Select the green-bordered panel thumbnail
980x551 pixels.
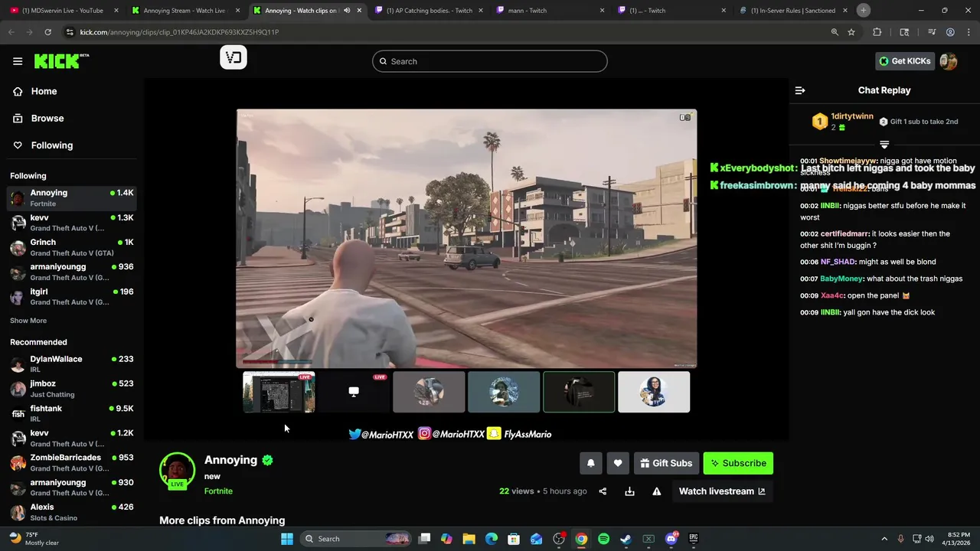click(579, 392)
